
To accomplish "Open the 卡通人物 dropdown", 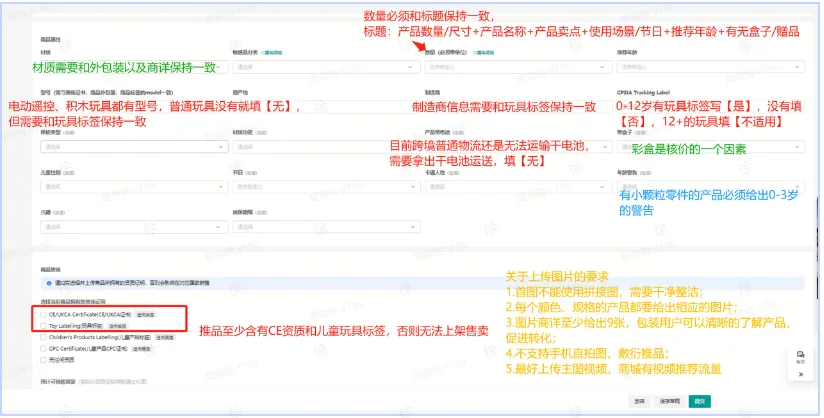I will coord(518,187).
